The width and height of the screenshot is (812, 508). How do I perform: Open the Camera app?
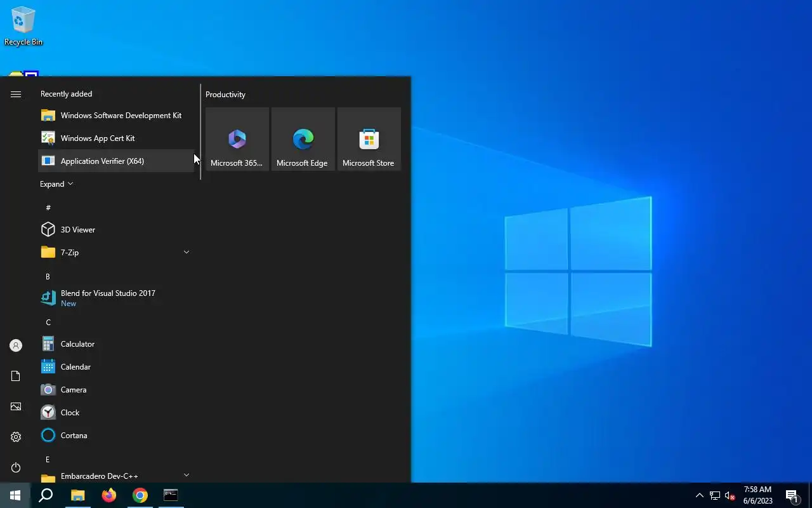coord(116,390)
